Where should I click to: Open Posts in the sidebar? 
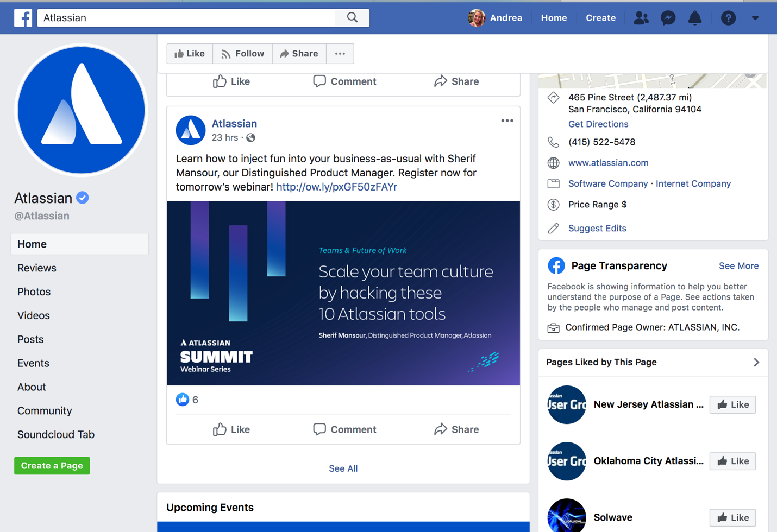pyautogui.click(x=30, y=340)
